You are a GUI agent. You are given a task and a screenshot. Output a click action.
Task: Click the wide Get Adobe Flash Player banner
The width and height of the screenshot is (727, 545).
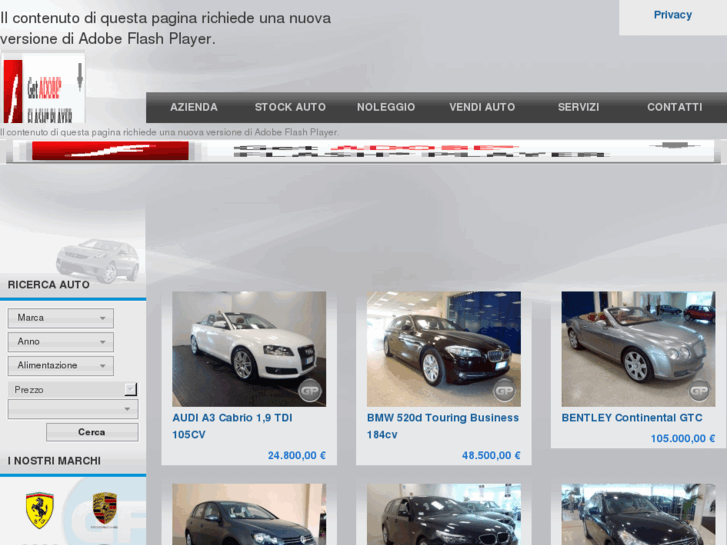(x=364, y=151)
